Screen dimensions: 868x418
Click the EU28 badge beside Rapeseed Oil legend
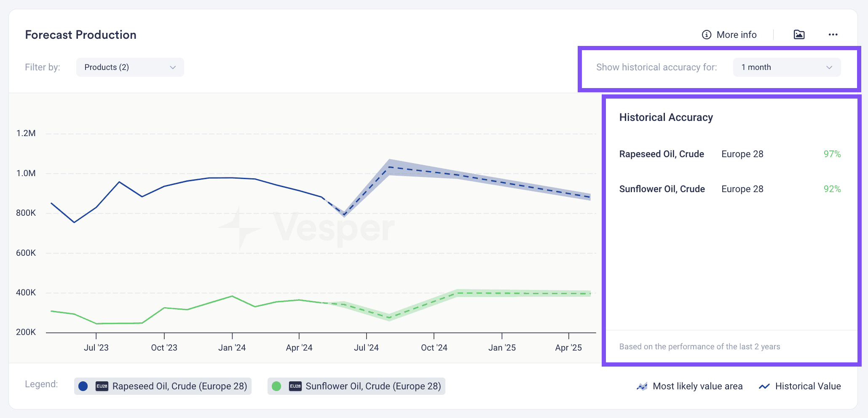point(102,386)
